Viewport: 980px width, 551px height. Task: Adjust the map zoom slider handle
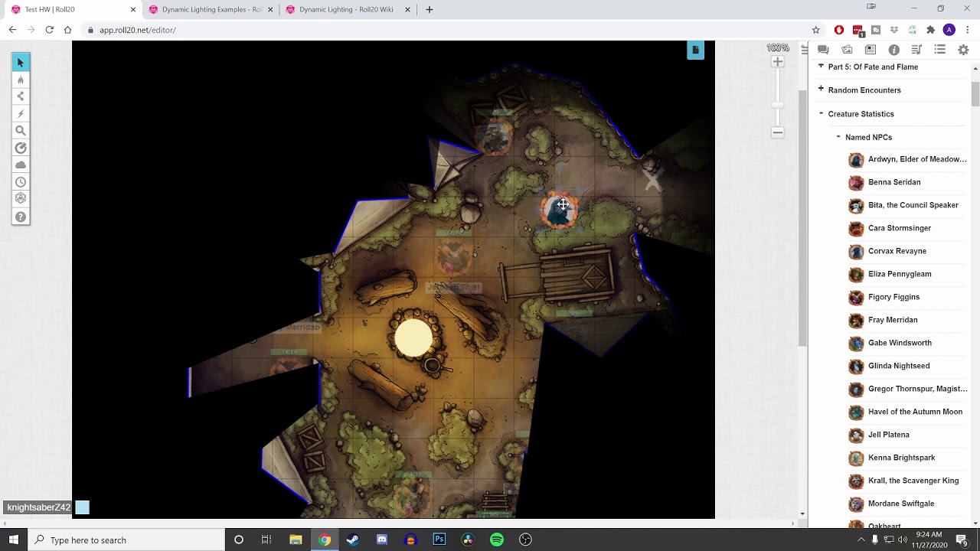778,105
